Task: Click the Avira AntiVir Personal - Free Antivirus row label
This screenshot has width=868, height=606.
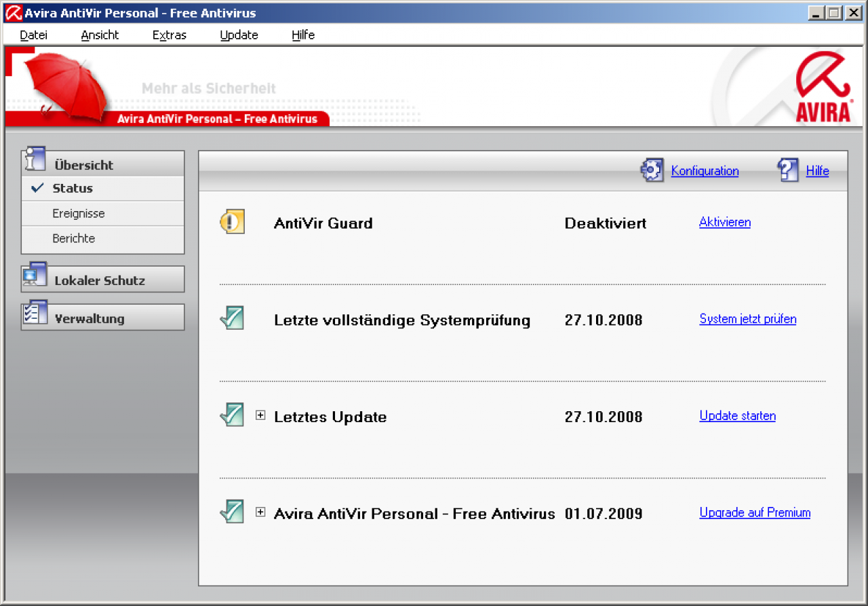Action: [x=414, y=514]
